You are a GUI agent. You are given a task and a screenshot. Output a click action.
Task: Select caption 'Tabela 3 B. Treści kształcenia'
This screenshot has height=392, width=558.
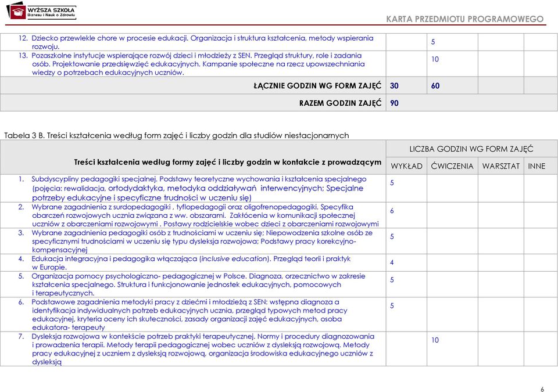(x=177, y=135)
